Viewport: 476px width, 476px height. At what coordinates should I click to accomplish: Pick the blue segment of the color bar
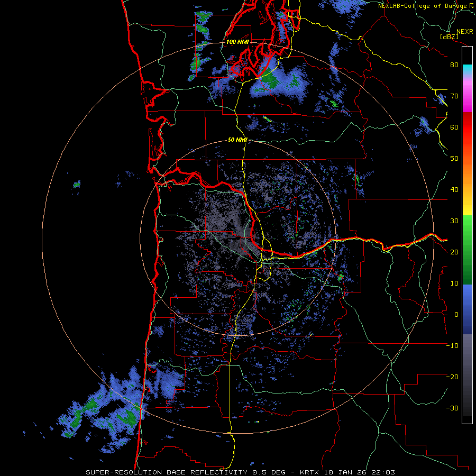click(467, 309)
